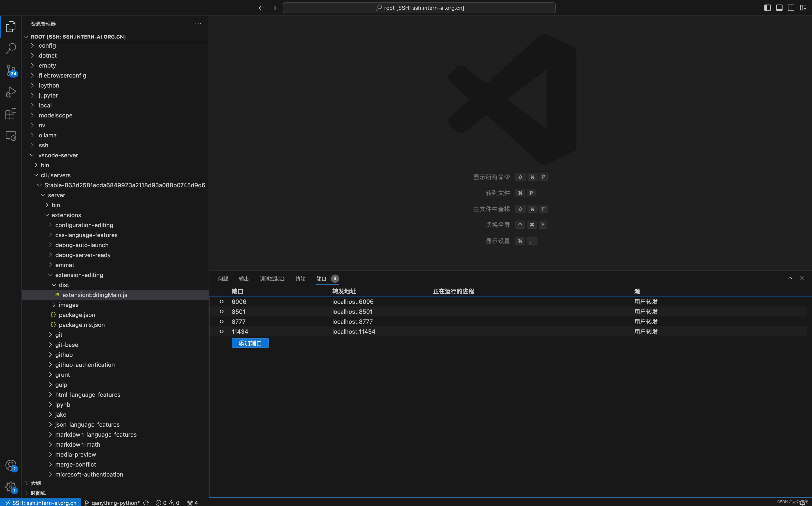This screenshot has height=506, width=812.
Task: Click forwarded address localhost:6006
Action: pyautogui.click(x=353, y=302)
